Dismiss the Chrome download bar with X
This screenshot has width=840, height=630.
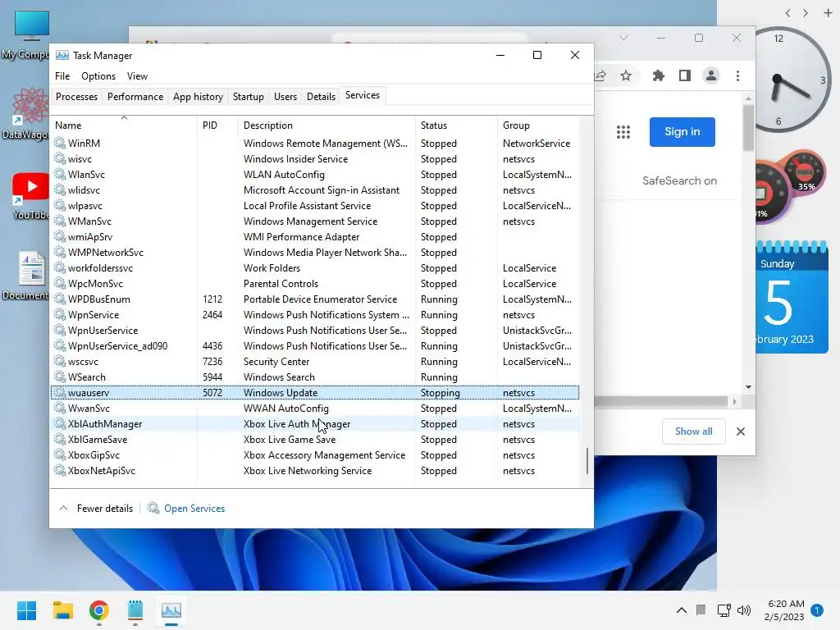(x=741, y=431)
